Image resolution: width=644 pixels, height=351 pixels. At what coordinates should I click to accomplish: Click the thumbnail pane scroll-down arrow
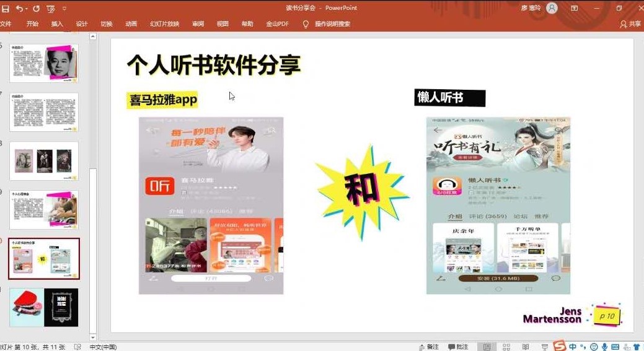coord(93,337)
